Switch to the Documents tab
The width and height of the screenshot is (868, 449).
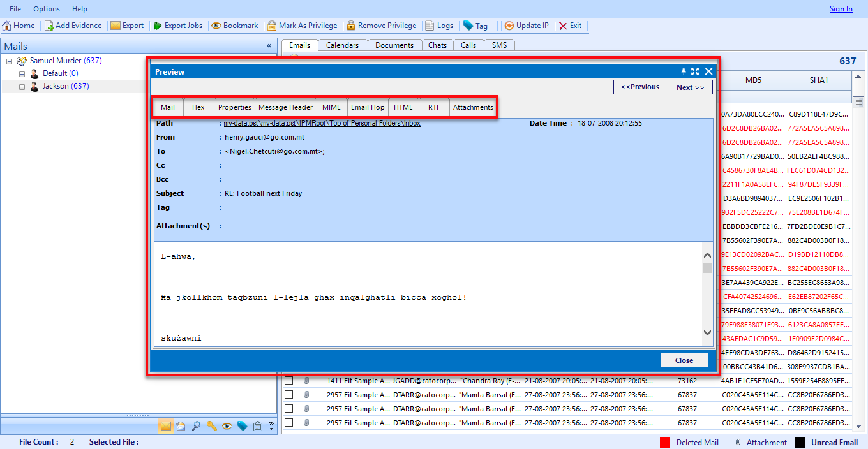click(x=394, y=45)
